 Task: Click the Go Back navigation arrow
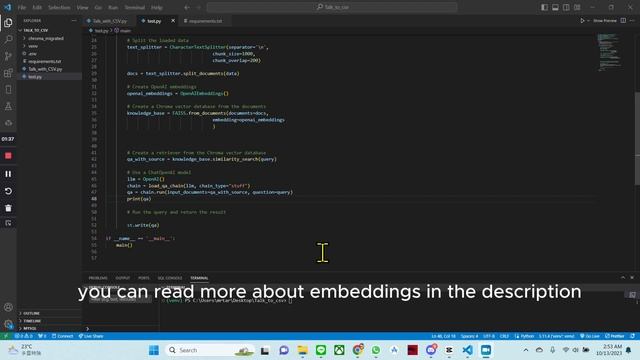click(x=187, y=7)
